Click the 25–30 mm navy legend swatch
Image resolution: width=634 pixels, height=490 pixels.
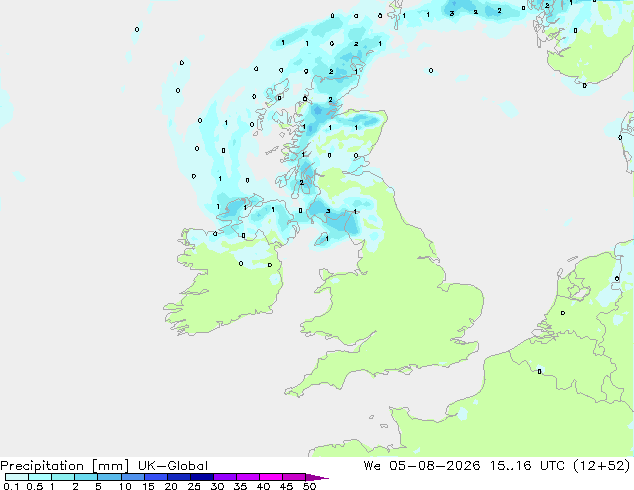[x=202, y=477]
